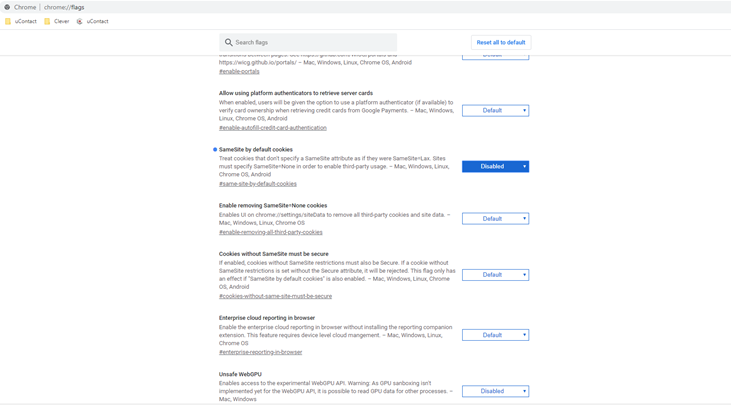Click Reset all to default button
731x406 pixels.
[500, 43]
